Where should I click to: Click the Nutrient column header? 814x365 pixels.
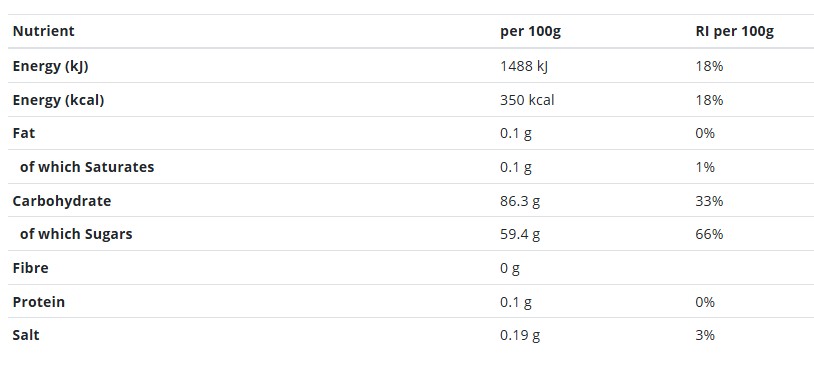44,31
